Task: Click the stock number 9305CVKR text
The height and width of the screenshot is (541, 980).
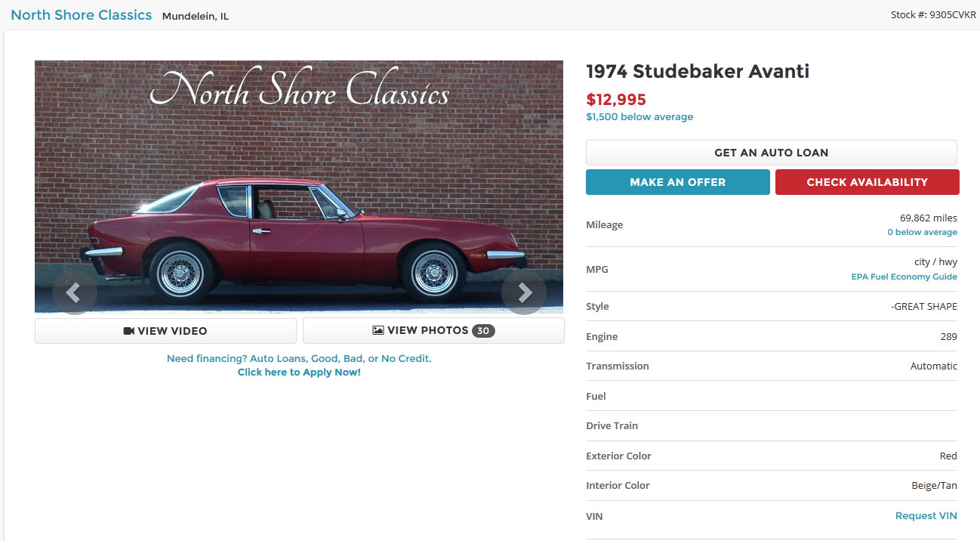Action: pyautogui.click(x=933, y=15)
